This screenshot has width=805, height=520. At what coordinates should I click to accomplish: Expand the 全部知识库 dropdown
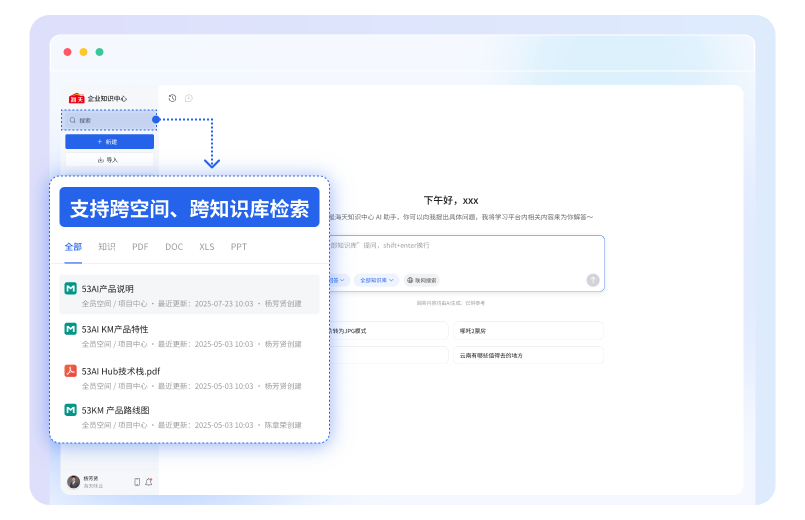point(376,280)
